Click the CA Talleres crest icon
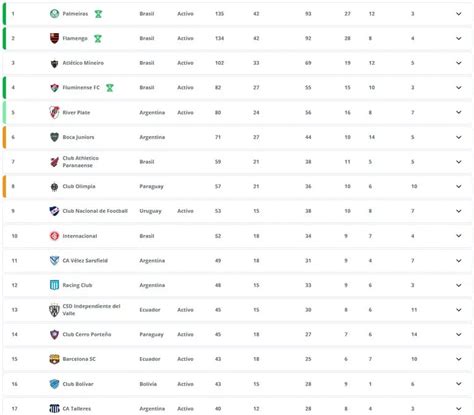The width and height of the screenshot is (474, 415). (x=54, y=408)
